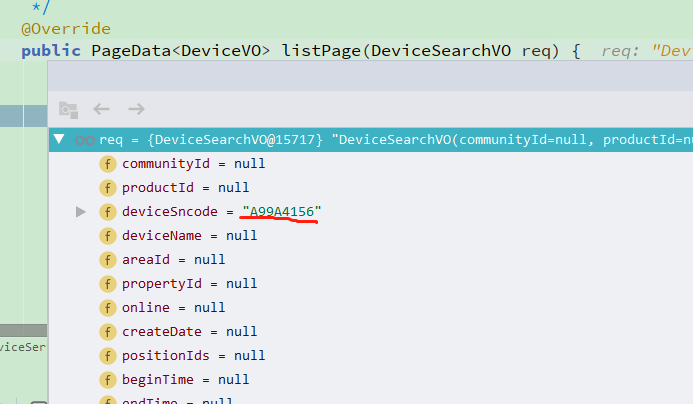Click the field icon beside deviceName
693x404 pixels.
pos(107,236)
